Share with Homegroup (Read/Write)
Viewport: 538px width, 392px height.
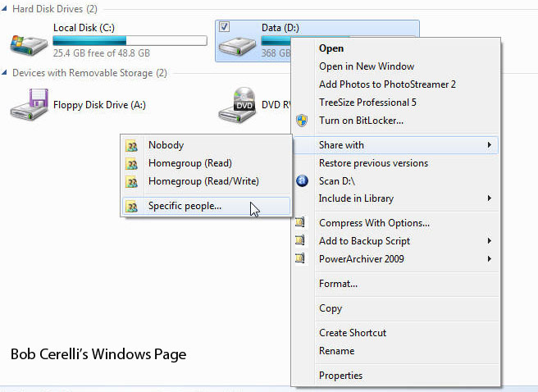[x=206, y=181]
